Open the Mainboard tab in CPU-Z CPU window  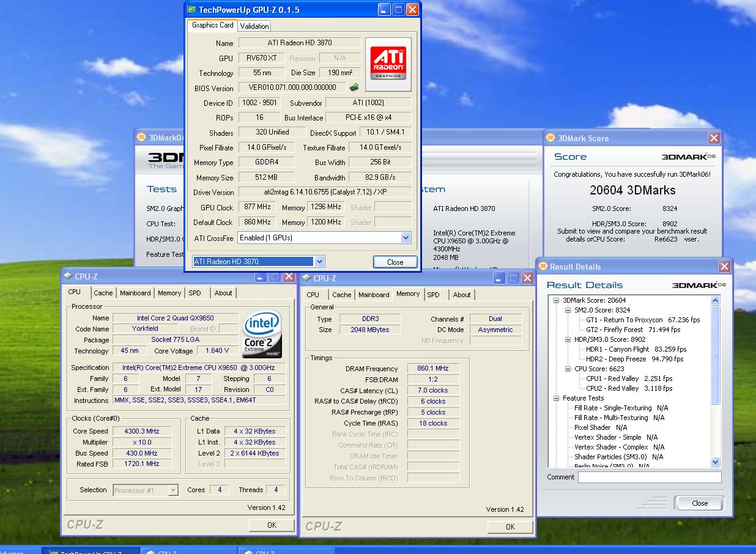135,293
